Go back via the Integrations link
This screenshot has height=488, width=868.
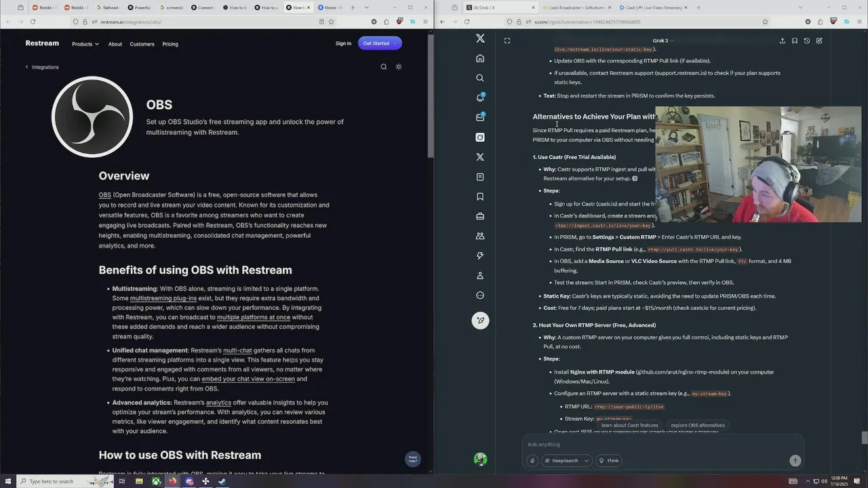click(42, 67)
